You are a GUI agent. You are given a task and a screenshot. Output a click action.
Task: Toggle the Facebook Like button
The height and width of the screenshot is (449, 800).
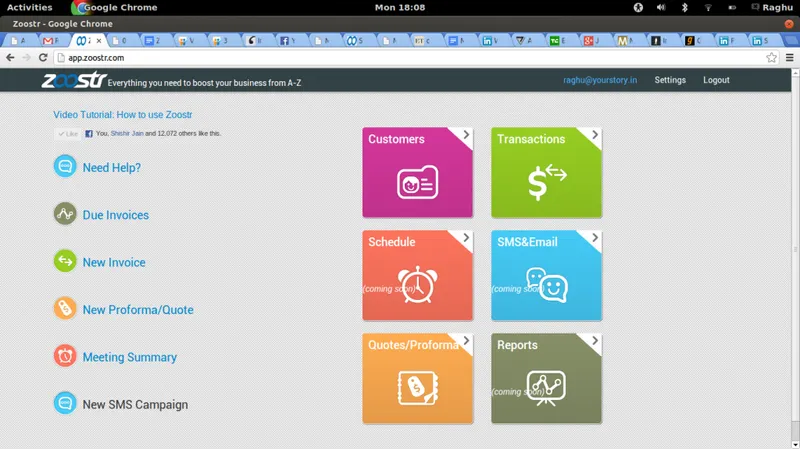67,133
